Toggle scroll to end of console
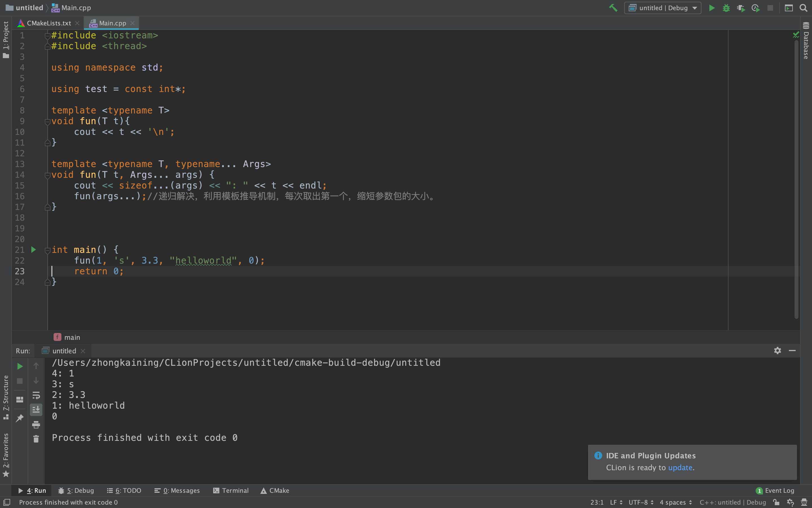The width and height of the screenshot is (812, 508). tap(36, 410)
